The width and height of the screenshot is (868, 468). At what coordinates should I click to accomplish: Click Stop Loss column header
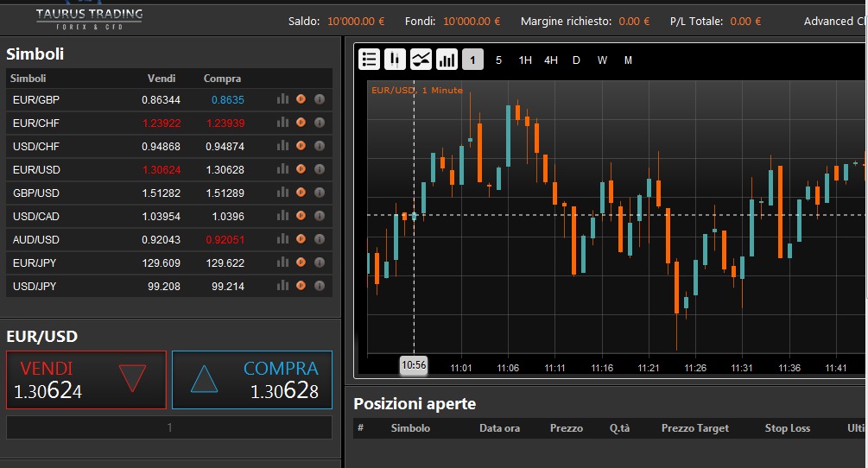(787, 428)
